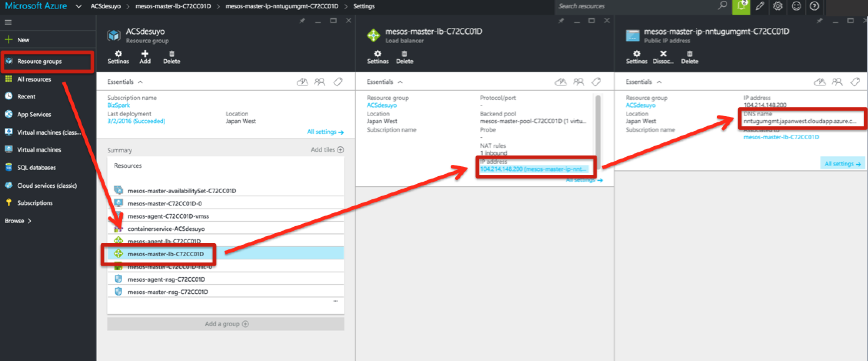
Task: Click the cloud icon in ACSdesuyo Essentials bar
Action: click(303, 82)
